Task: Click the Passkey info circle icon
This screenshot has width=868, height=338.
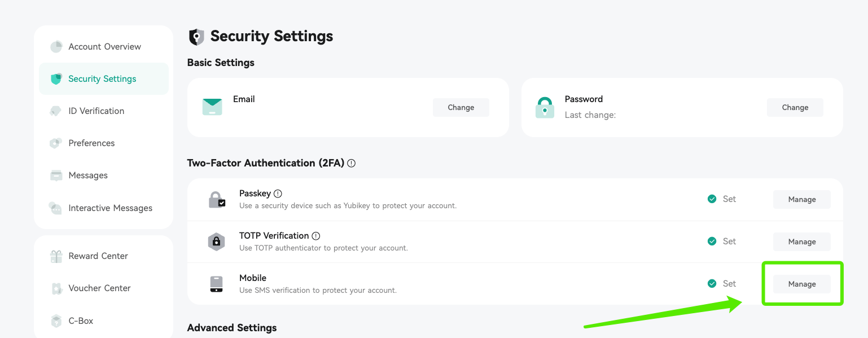Action: coord(278,194)
